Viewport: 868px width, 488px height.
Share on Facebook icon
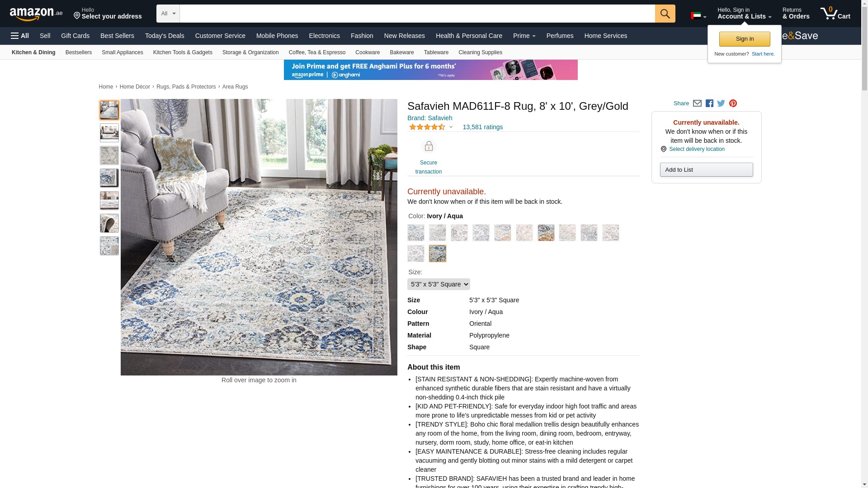tap(709, 103)
